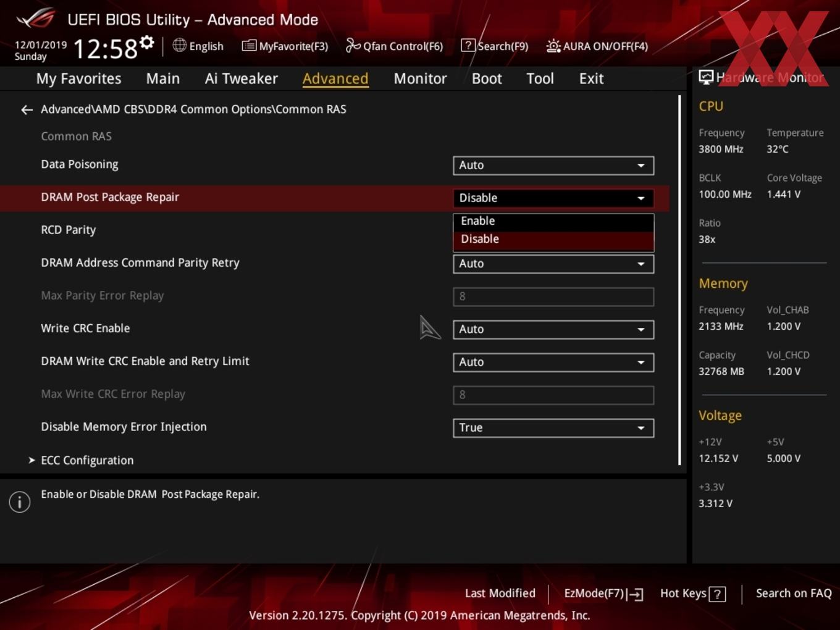
Task: Click the Max Parity Error Replay field
Action: 553,296
